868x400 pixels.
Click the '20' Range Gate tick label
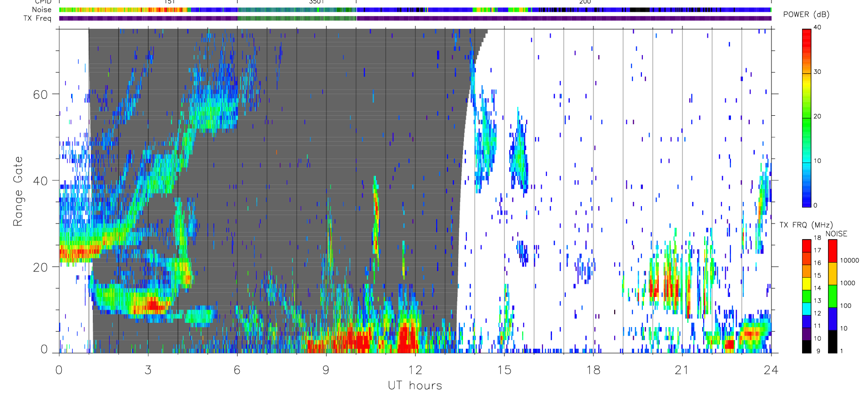(x=41, y=267)
